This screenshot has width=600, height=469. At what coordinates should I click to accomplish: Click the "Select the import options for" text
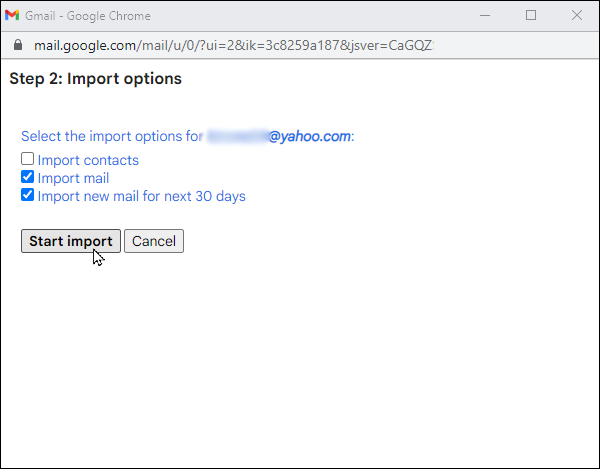[x=112, y=136]
